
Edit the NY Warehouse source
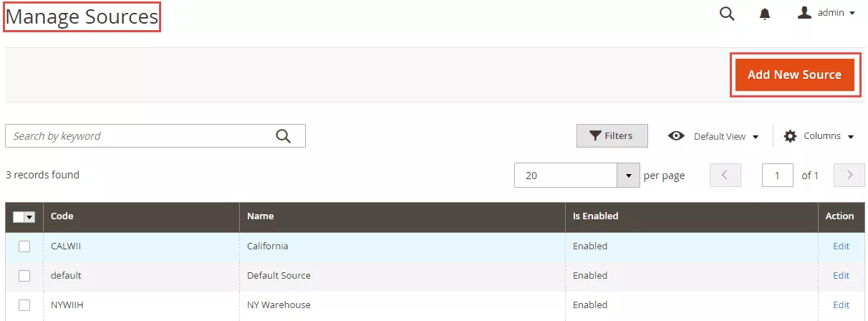click(841, 305)
